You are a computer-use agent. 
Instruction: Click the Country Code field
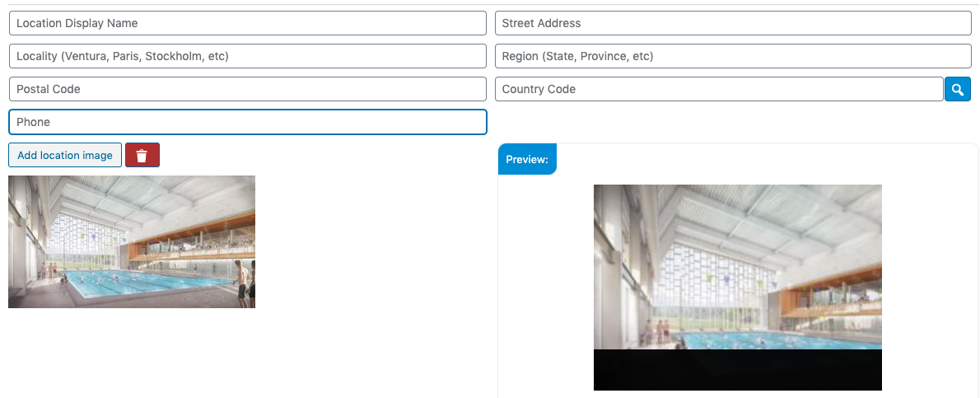tap(718, 89)
